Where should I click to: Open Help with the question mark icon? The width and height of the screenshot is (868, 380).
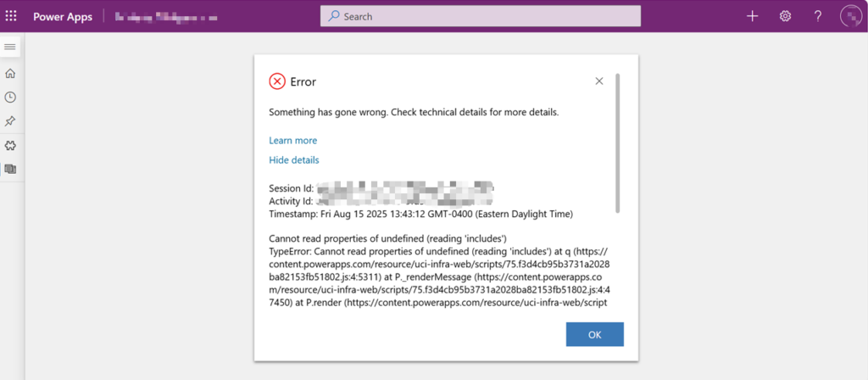(818, 16)
